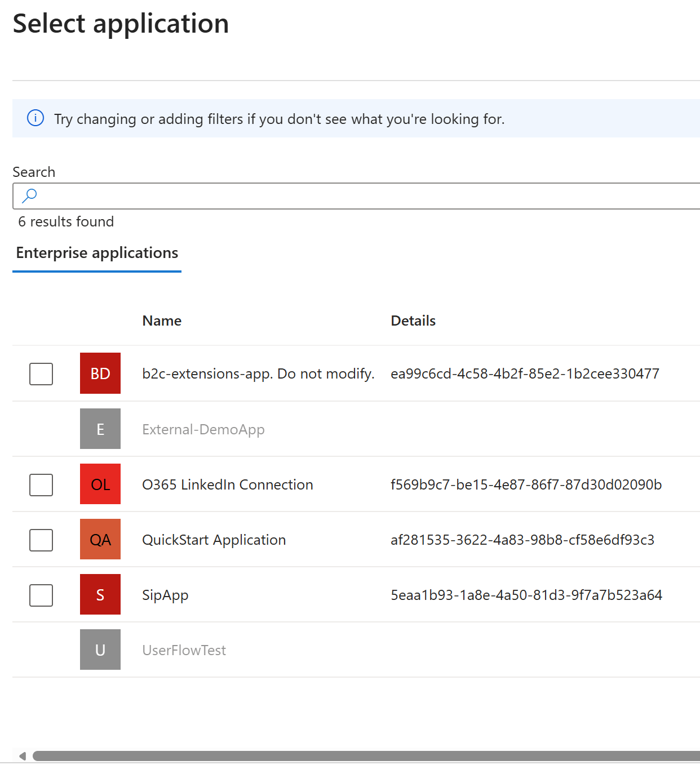The image size is (700, 774).
Task: Select the QuickStart Application checkbox
Action: click(x=41, y=540)
